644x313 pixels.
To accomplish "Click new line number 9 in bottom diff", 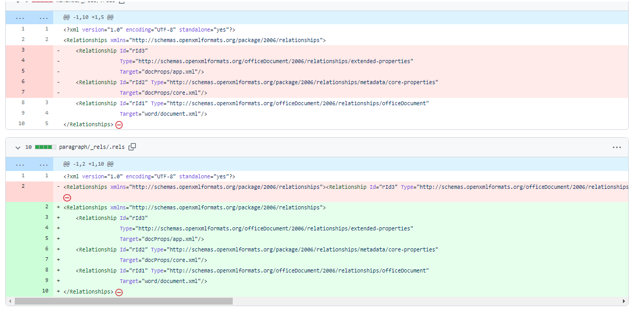I will pyautogui.click(x=46, y=281).
